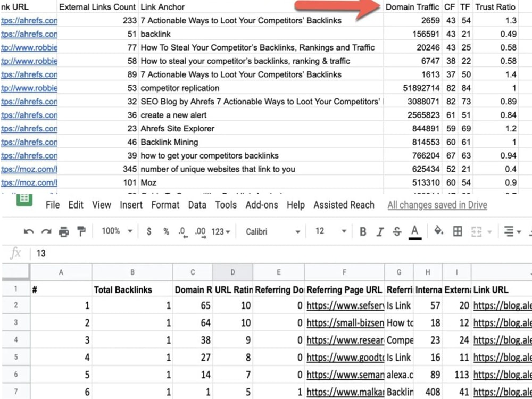Open the https://www.sefserv referring page link

345,306
